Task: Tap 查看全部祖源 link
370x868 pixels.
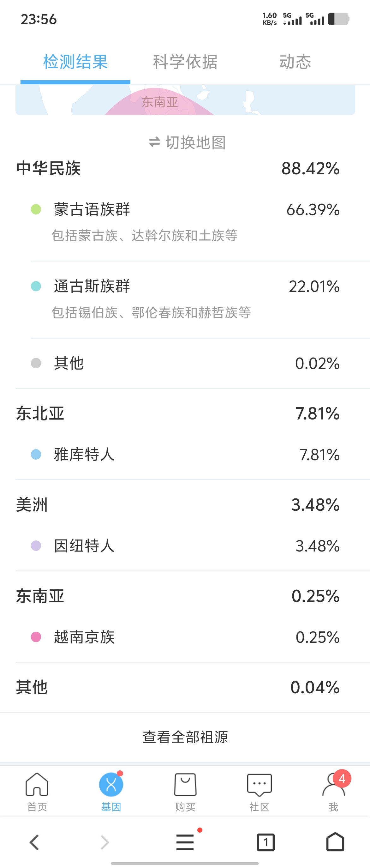Action: click(x=185, y=737)
